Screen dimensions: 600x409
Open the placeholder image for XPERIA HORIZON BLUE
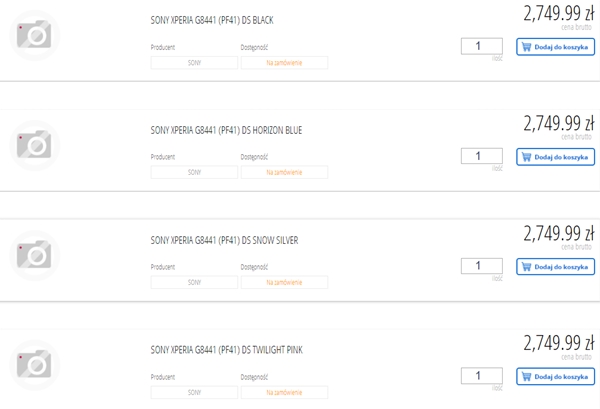34,145
